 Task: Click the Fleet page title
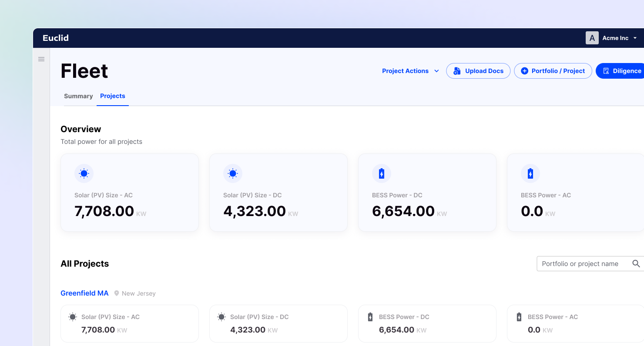(x=84, y=71)
